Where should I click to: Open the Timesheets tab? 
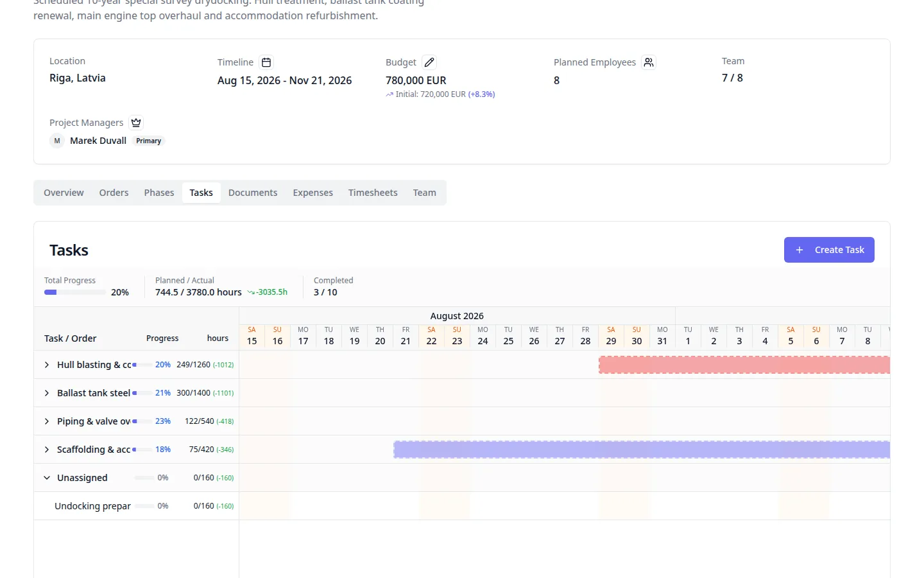373,193
